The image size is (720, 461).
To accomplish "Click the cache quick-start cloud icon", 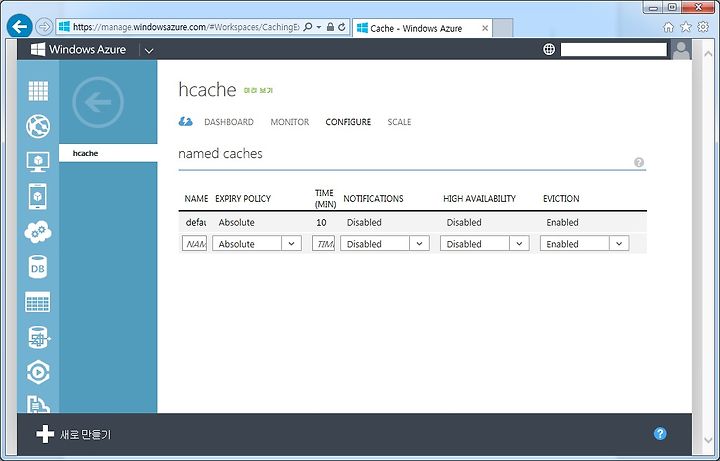I will [186, 122].
